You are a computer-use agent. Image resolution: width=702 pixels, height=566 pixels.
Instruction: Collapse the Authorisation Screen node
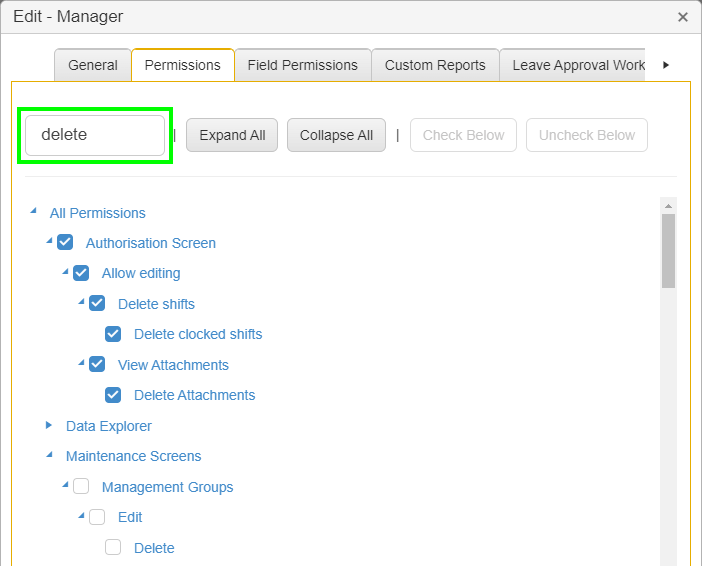[x=49, y=241]
